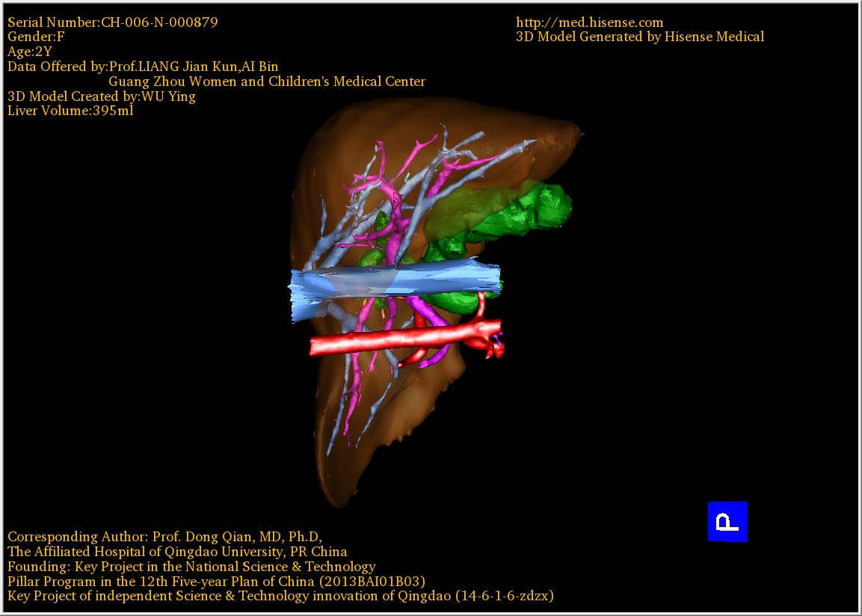Screen dimensions: 862x616
Task: Select 'Key Project of independent Science' Qingdao line
Action: pos(280,597)
